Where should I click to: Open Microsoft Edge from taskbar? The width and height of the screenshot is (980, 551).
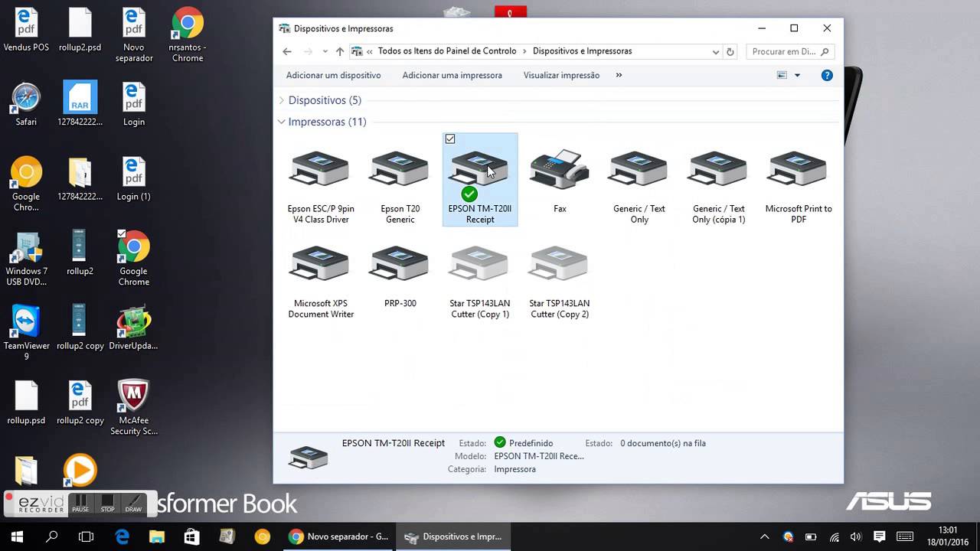pos(122,536)
